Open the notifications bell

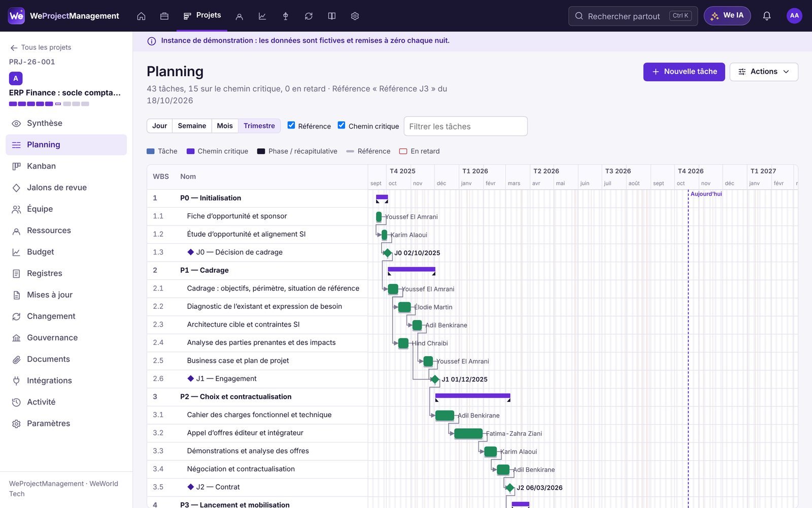pyautogui.click(x=767, y=16)
